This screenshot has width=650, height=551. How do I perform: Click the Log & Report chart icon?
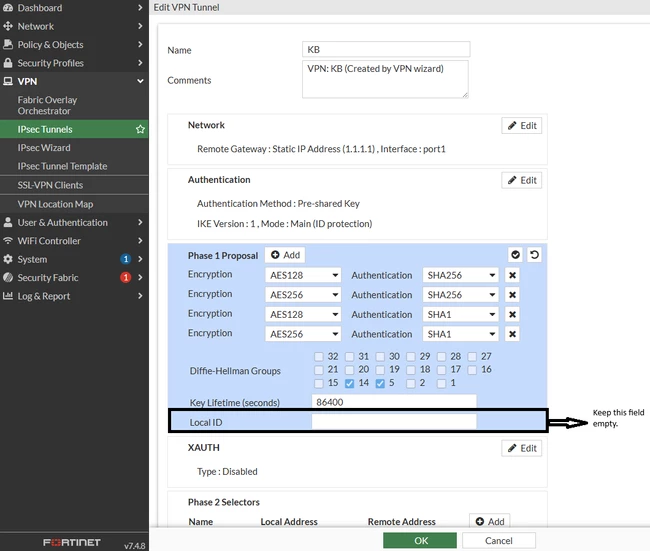coord(8,296)
